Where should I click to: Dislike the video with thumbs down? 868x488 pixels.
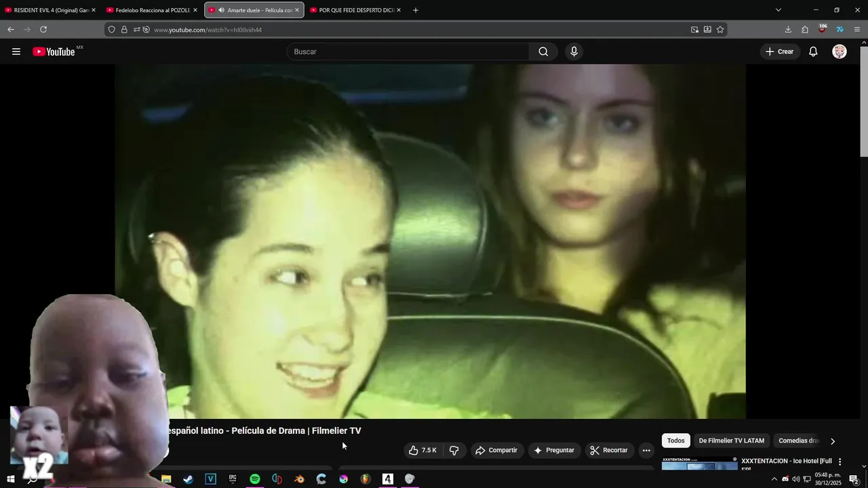pos(454,450)
